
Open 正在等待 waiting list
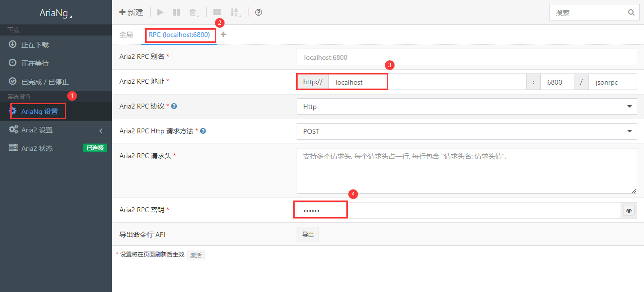56,63
